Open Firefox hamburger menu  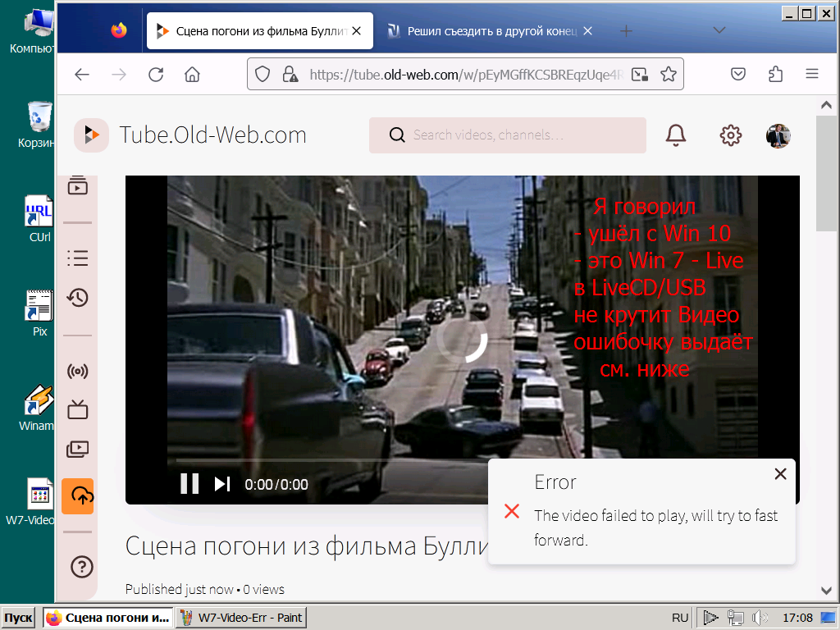812,74
